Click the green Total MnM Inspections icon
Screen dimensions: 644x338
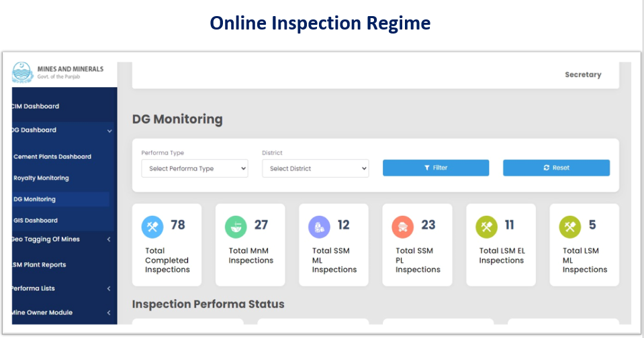(236, 227)
